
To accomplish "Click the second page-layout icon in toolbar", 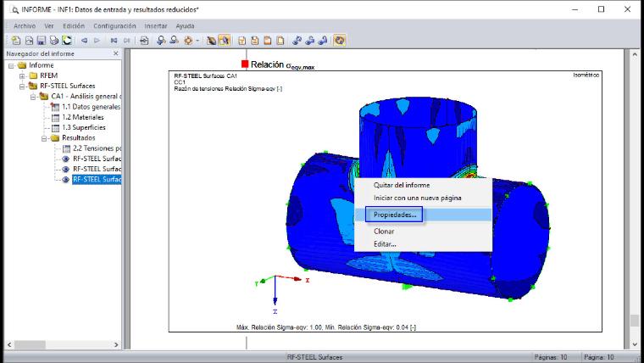I will (255, 41).
